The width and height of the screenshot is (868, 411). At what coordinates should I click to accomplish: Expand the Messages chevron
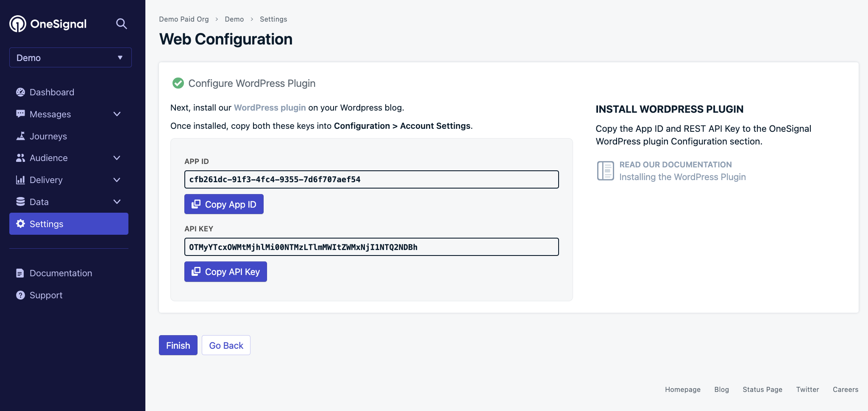117,114
